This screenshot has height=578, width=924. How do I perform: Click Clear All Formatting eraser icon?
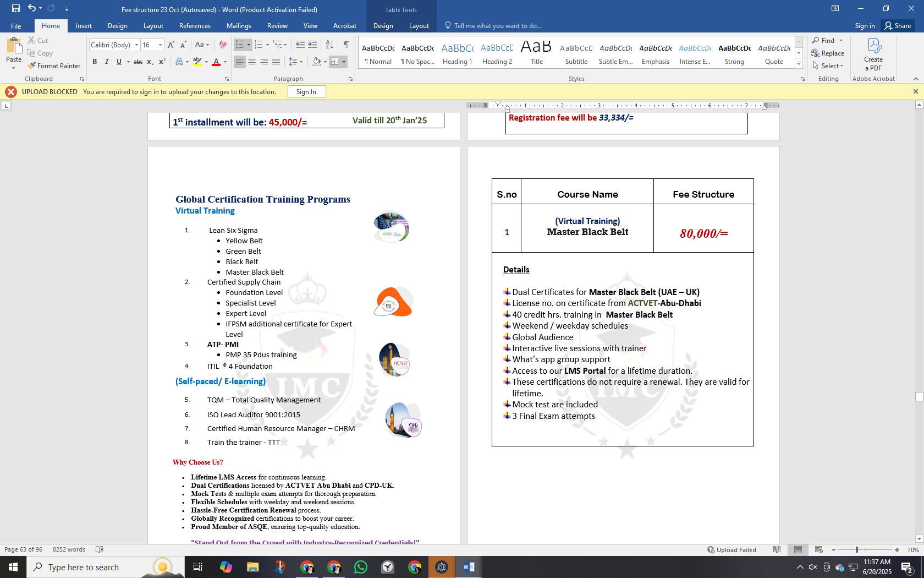(x=222, y=45)
